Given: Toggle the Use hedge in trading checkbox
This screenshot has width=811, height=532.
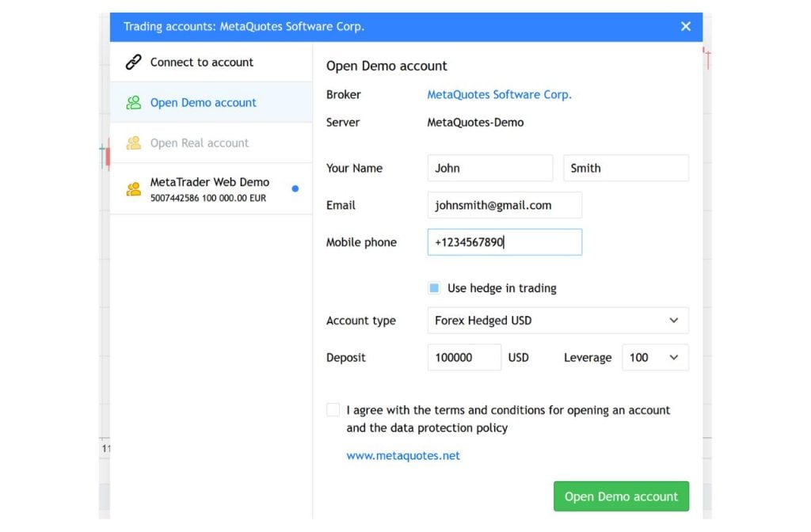Looking at the screenshot, I should (434, 288).
